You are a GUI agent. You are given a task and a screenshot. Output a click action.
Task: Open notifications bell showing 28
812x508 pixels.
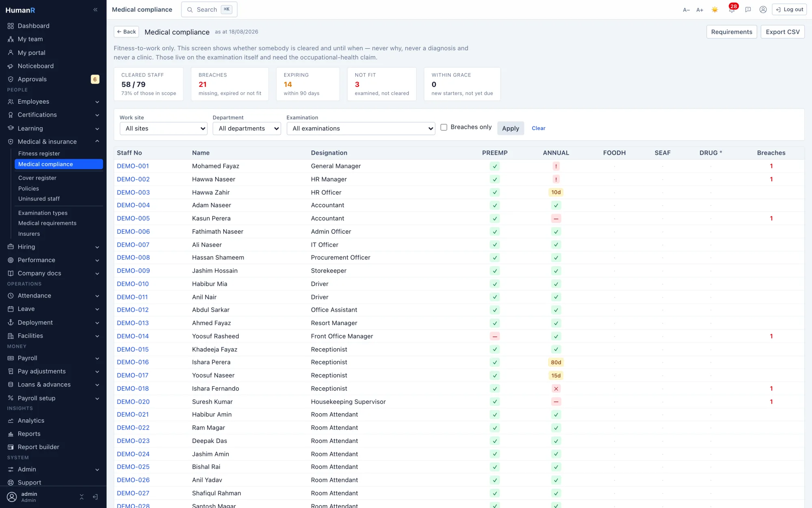732,10
